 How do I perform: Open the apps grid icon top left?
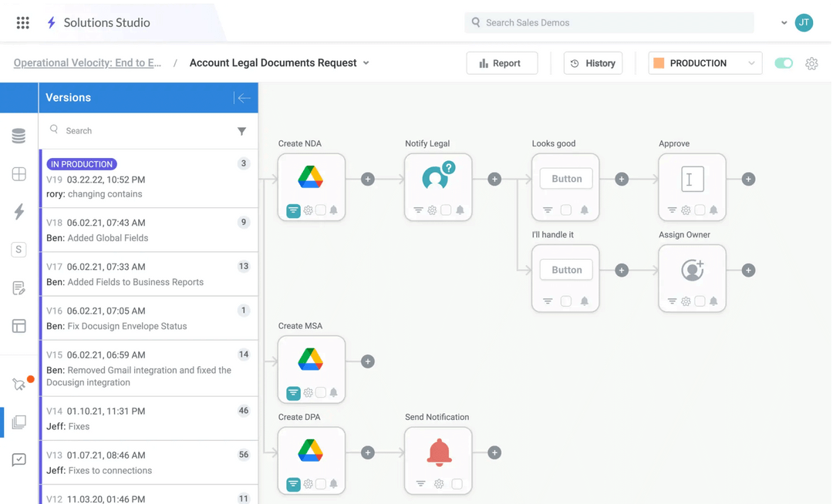[x=22, y=22]
